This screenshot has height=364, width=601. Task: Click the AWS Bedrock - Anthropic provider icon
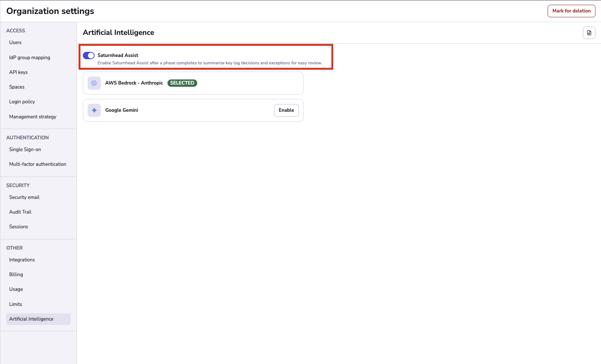pyautogui.click(x=94, y=83)
